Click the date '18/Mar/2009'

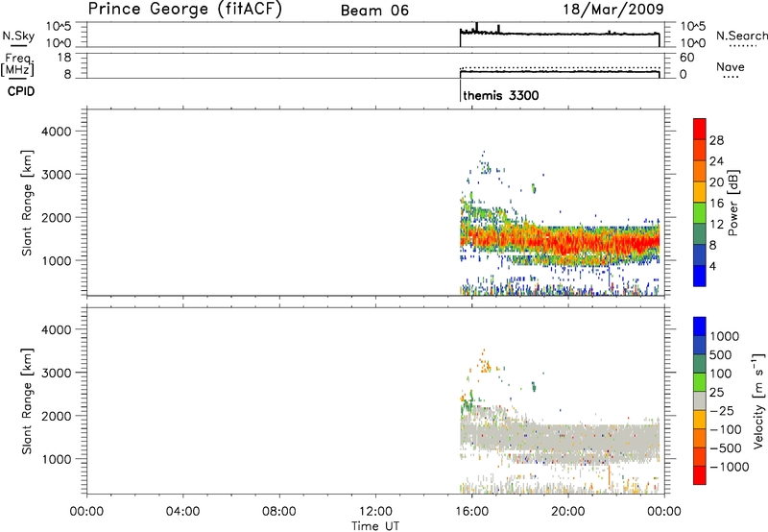[613, 9]
